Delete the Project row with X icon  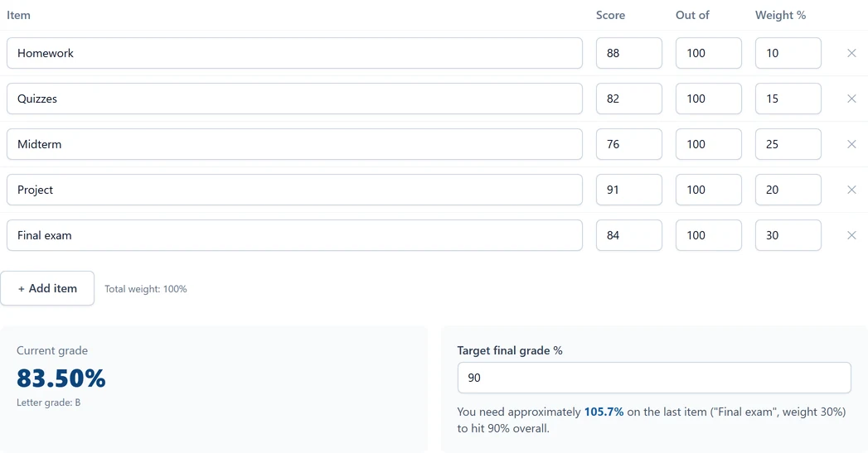[851, 190]
